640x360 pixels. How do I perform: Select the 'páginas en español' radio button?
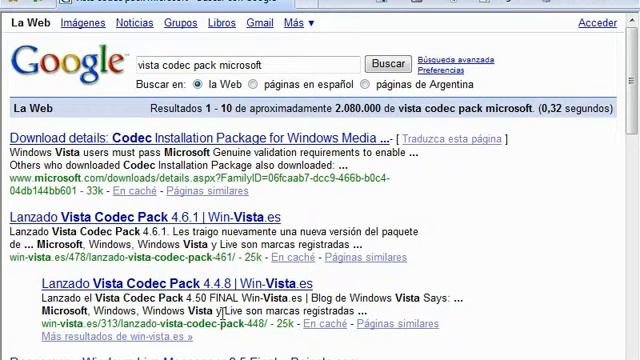pyautogui.click(x=253, y=84)
